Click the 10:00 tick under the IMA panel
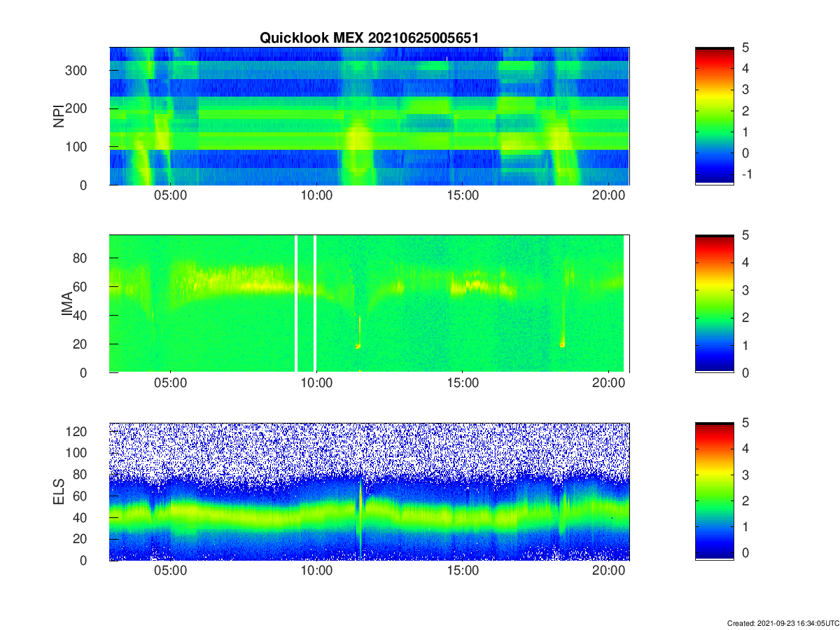The height and width of the screenshot is (630, 840). (x=316, y=384)
